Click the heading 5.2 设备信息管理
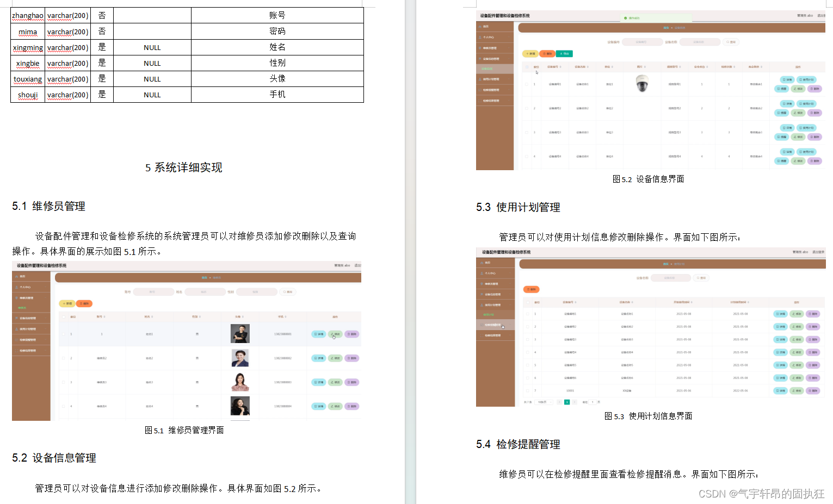Viewport: 833px width, 504px height. pyautogui.click(x=54, y=458)
